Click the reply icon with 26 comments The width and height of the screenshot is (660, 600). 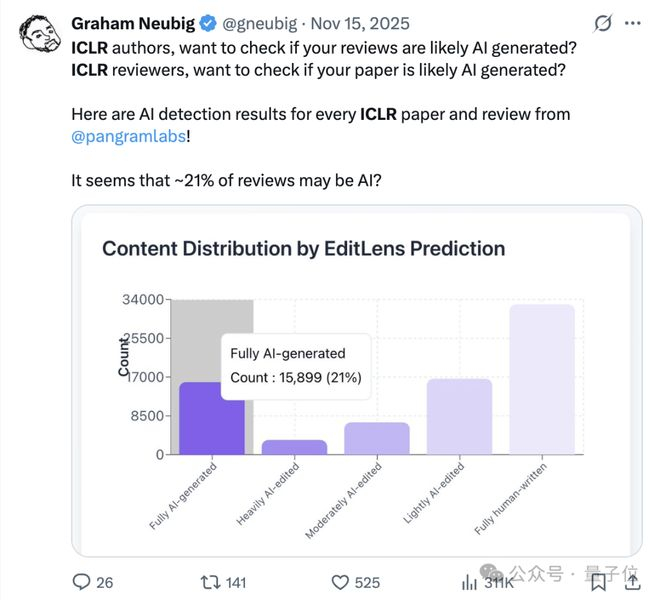[x=83, y=582]
